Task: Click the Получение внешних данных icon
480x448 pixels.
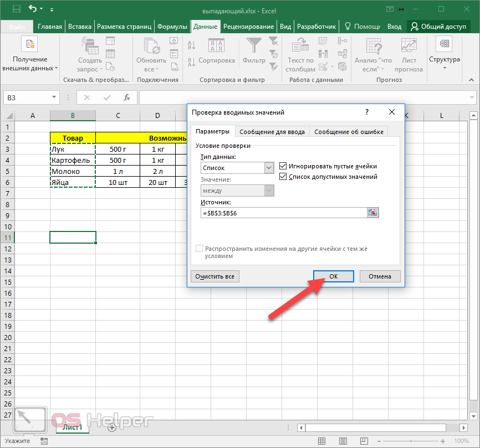Action: point(29,45)
